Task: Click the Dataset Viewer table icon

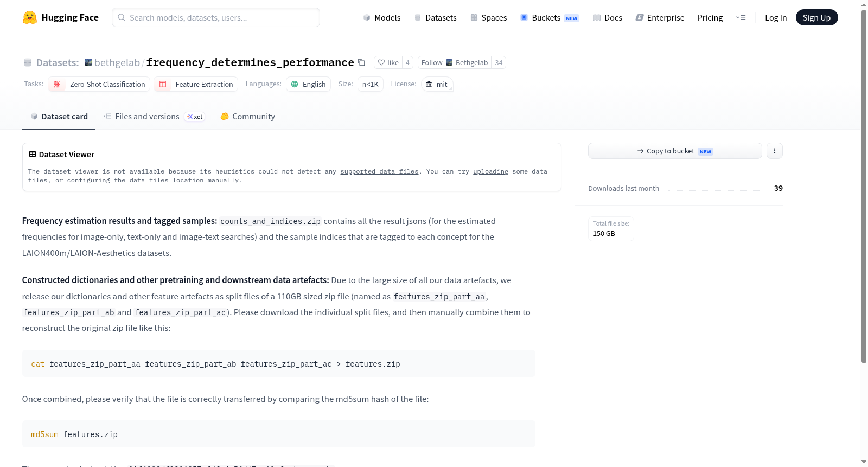Action: [x=33, y=154]
